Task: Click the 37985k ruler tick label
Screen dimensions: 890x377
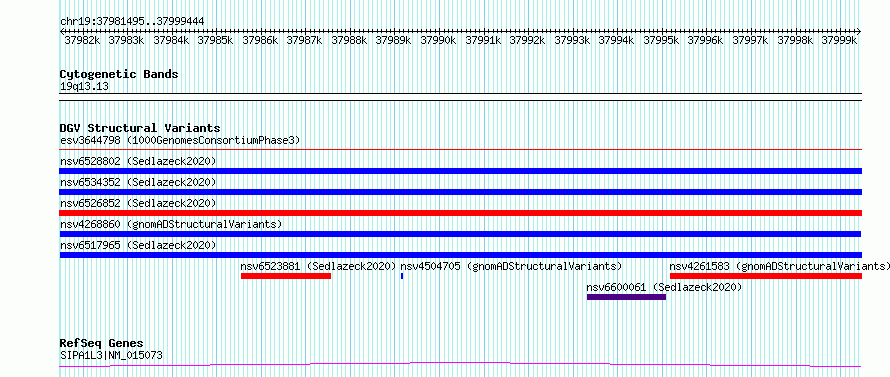Action: pos(216,40)
